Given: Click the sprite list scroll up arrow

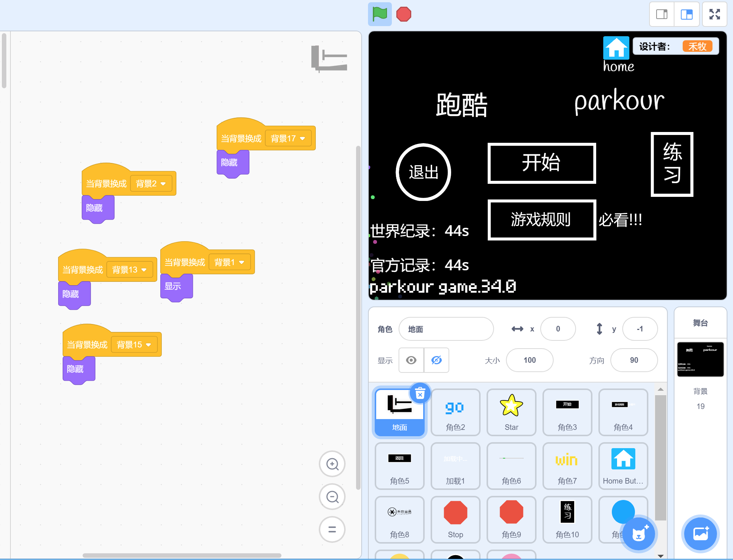Looking at the screenshot, I should coord(660,389).
